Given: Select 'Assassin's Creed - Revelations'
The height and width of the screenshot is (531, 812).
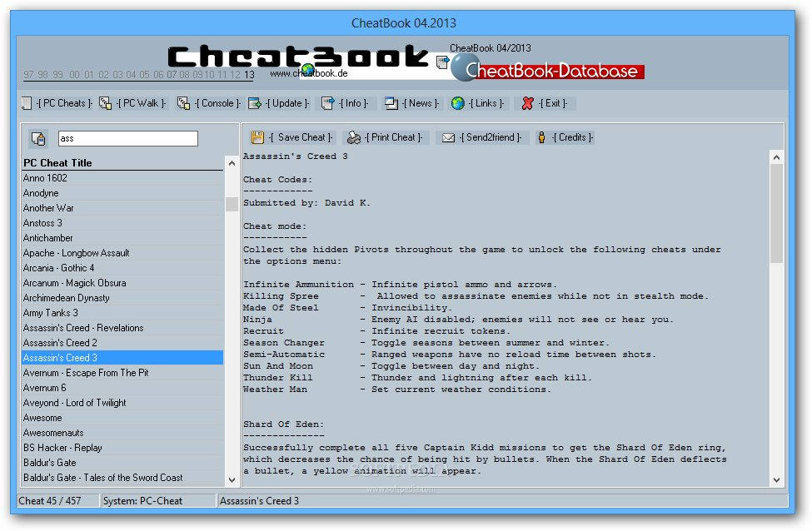Looking at the screenshot, I should [122, 328].
